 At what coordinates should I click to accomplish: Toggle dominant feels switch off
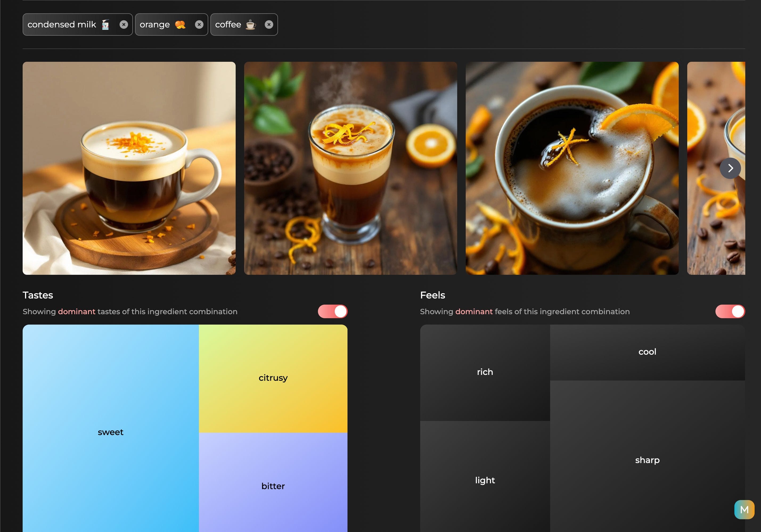[730, 312]
